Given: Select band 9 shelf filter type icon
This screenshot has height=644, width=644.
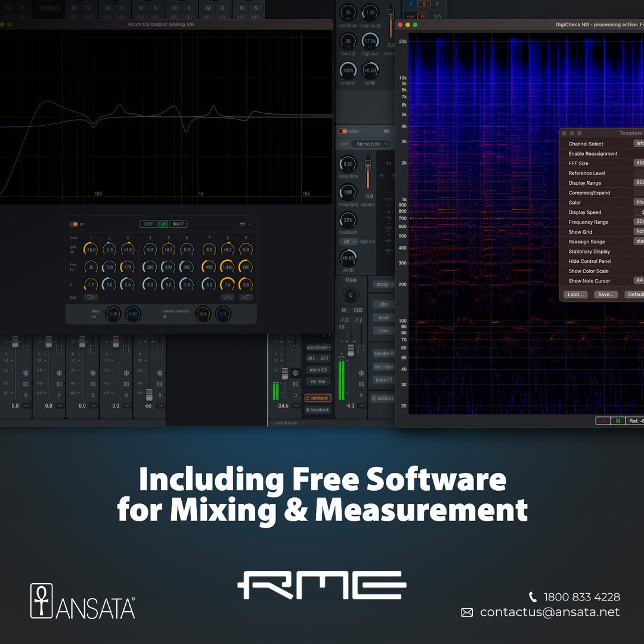Looking at the screenshot, I should 246,298.
